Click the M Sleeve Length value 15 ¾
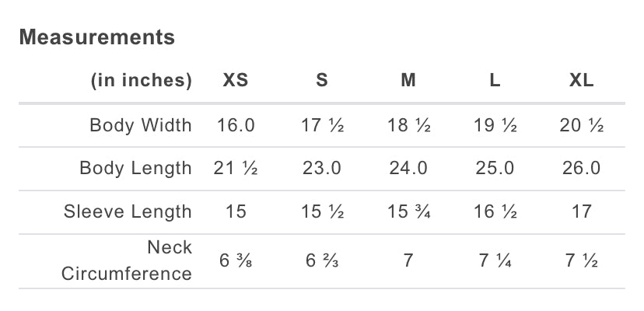 coord(408,211)
